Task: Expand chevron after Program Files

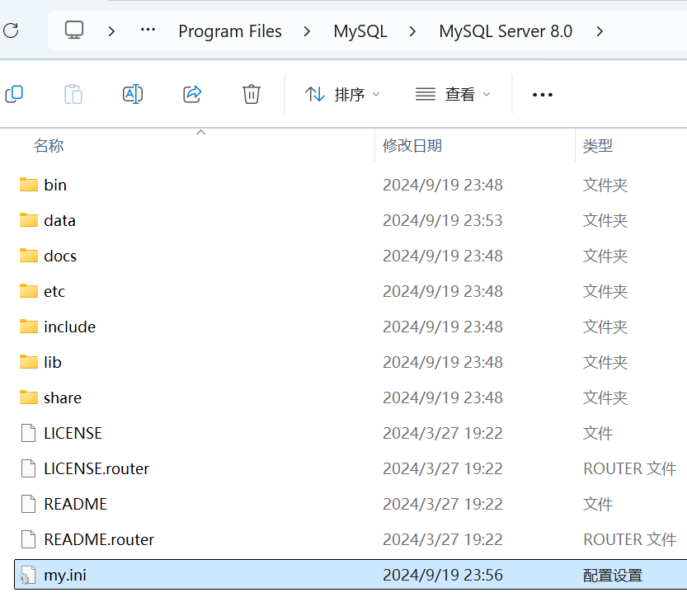Action: pyautogui.click(x=307, y=31)
